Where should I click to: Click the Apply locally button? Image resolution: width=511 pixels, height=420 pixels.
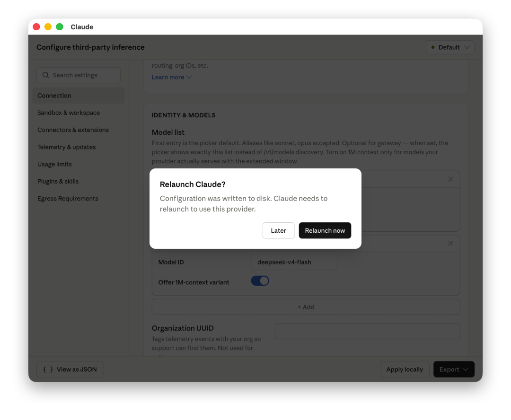click(x=404, y=369)
